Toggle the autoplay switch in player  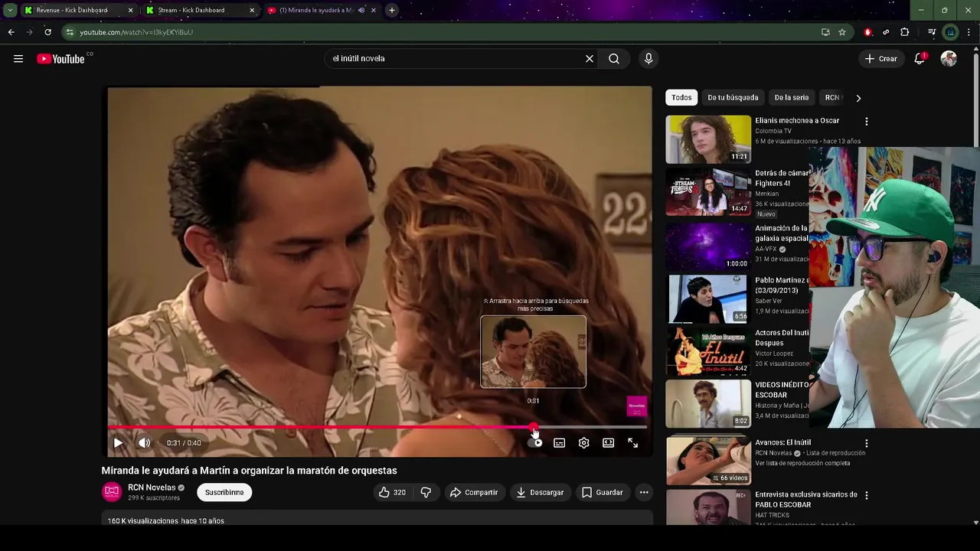(x=535, y=443)
